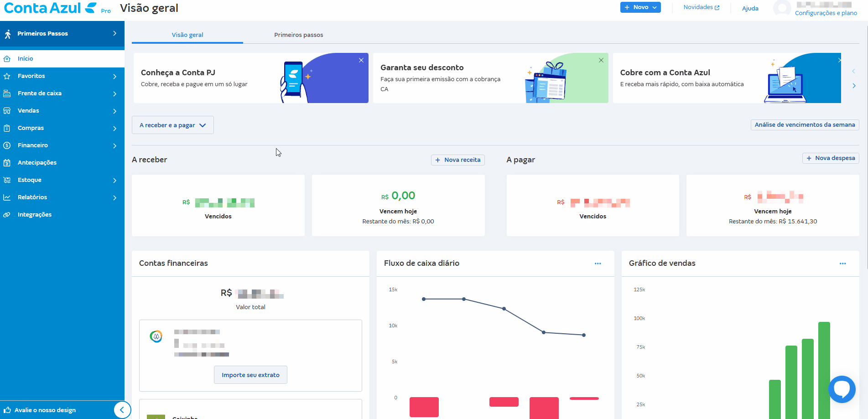Click the A pagar Vencem hoje card
This screenshot has width=868, height=419.
pos(773,205)
